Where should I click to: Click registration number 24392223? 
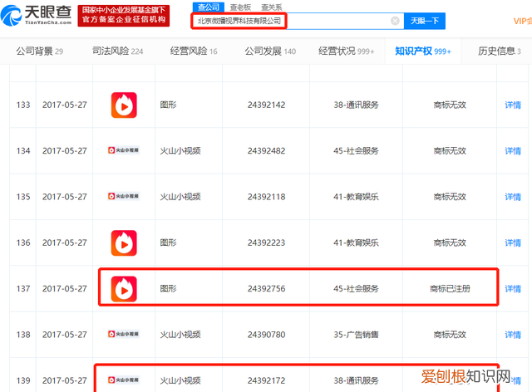(266, 243)
